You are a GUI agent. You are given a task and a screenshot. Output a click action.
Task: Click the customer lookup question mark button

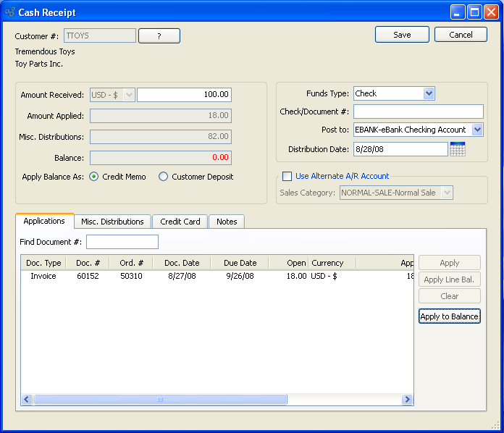[x=159, y=36]
